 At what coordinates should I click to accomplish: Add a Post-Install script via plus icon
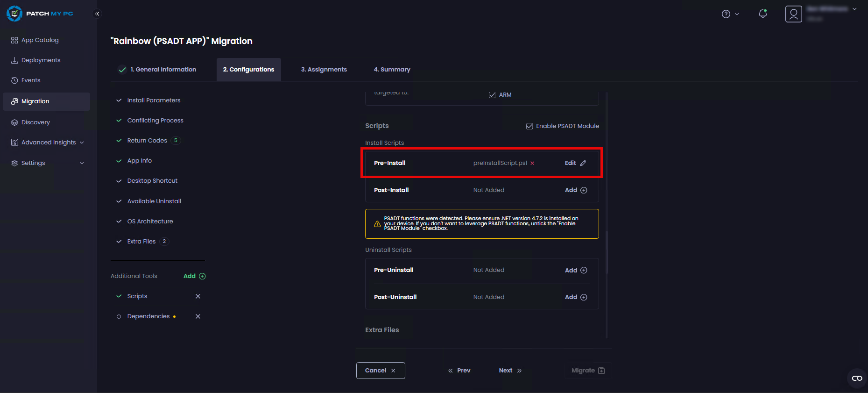[583, 190]
